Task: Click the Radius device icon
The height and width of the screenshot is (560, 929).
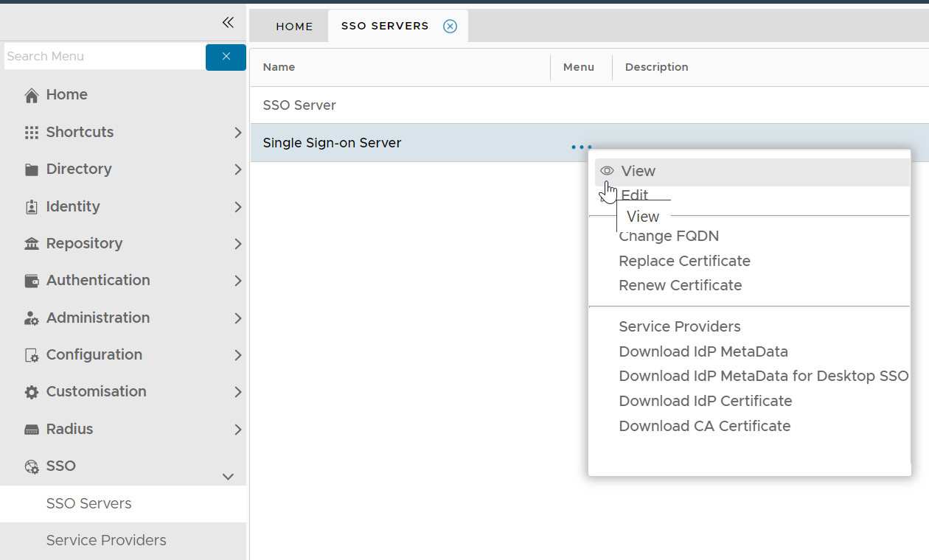Action: click(x=31, y=430)
